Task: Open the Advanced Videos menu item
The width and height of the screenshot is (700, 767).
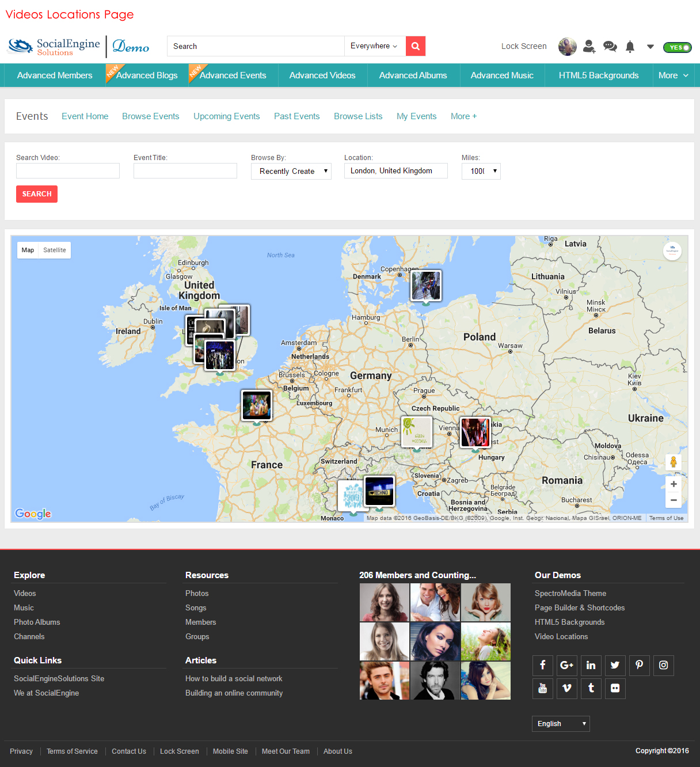Action: point(322,75)
